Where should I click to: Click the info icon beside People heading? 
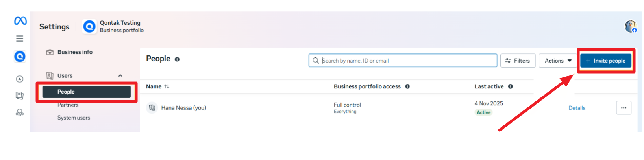pyautogui.click(x=177, y=59)
